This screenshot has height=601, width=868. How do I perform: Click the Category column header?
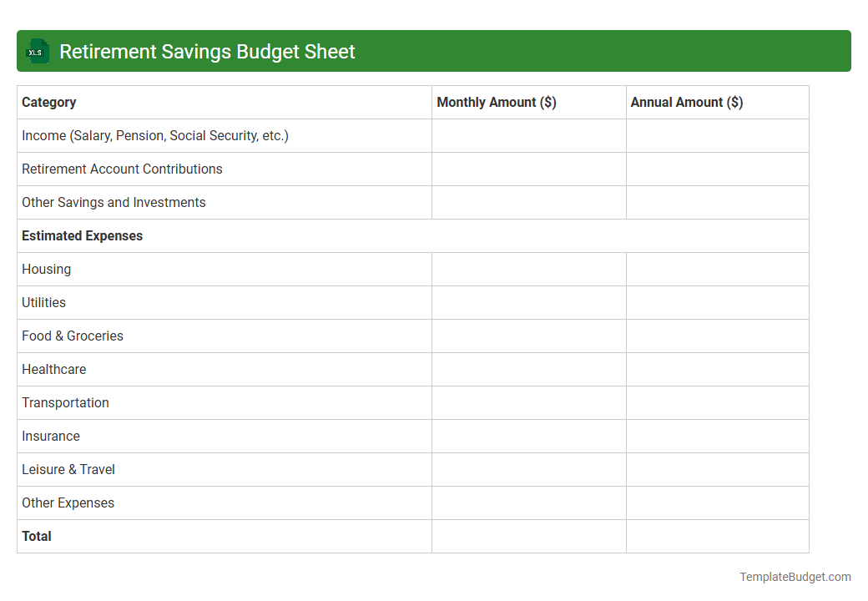(48, 102)
